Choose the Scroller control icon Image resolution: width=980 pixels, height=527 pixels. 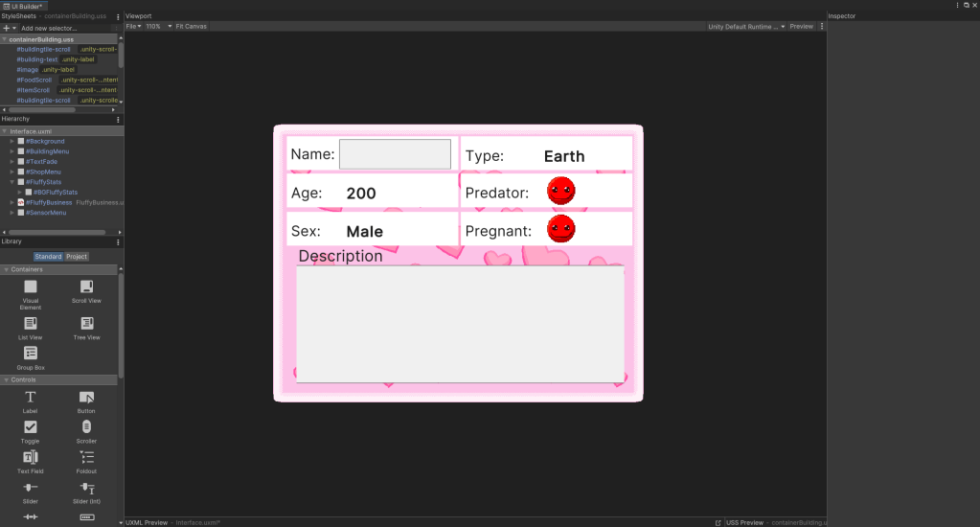point(86,427)
